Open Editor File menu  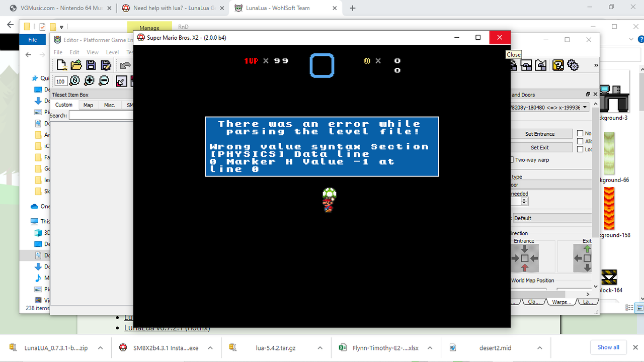pyautogui.click(x=58, y=52)
